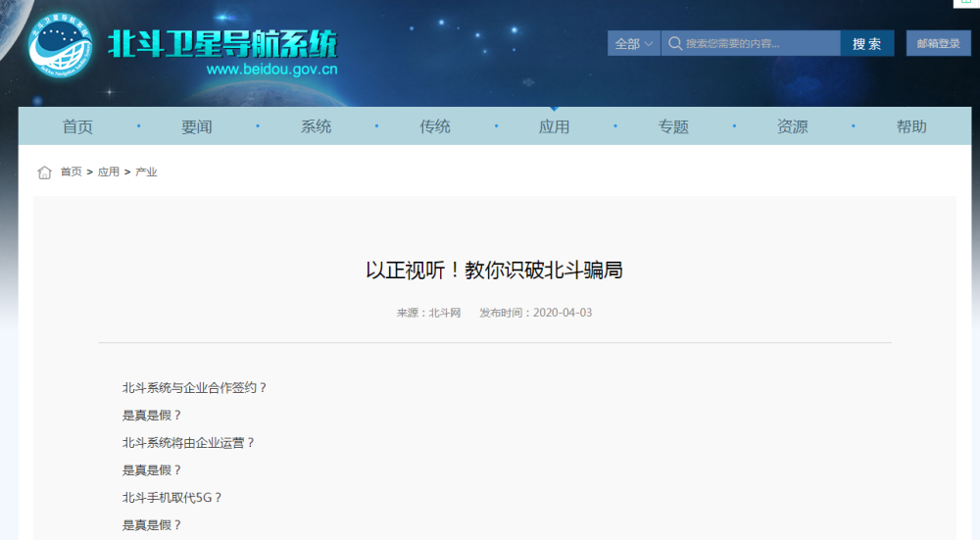Open the 传统 navigation tab
Viewport: 980px width, 540px height.
point(435,126)
